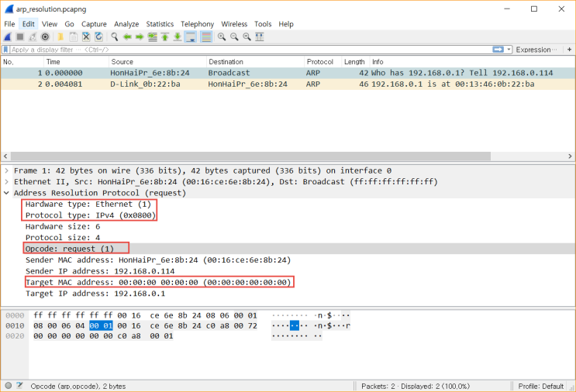Screen dimensions: 576x392
Task: Click highlighted opcode bytes 00 01 in hex
Action: point(101,325)
